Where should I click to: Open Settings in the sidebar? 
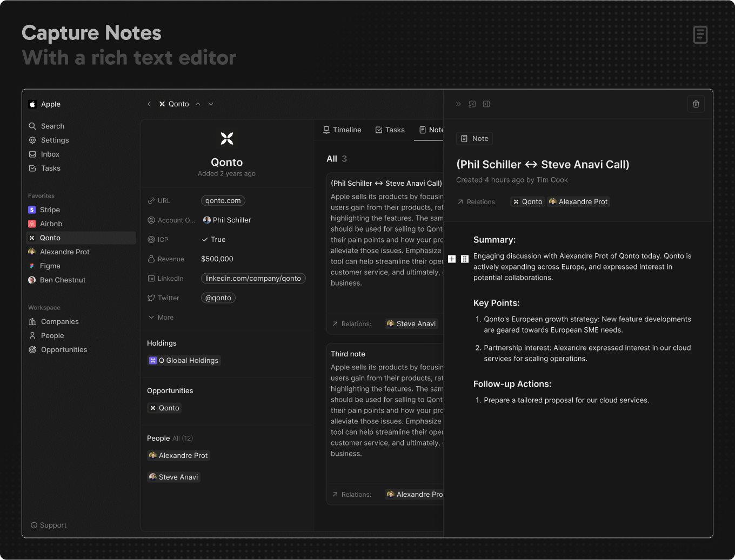[x=55, y=140]
